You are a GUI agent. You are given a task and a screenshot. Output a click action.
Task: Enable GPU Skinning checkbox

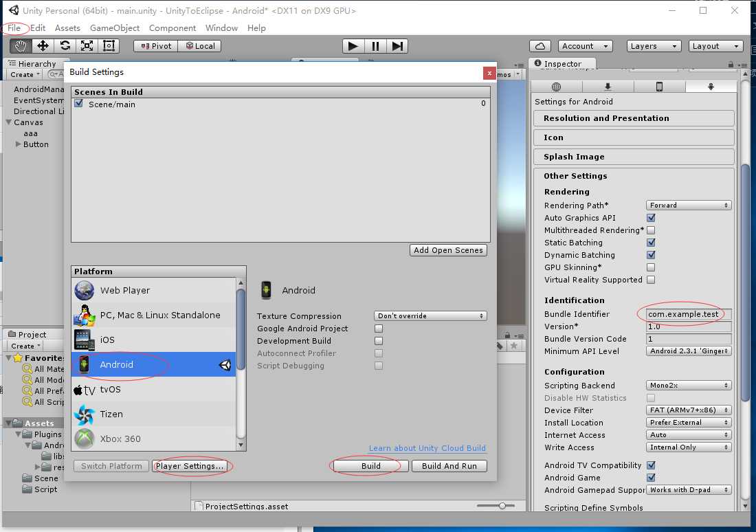point(651,267)
